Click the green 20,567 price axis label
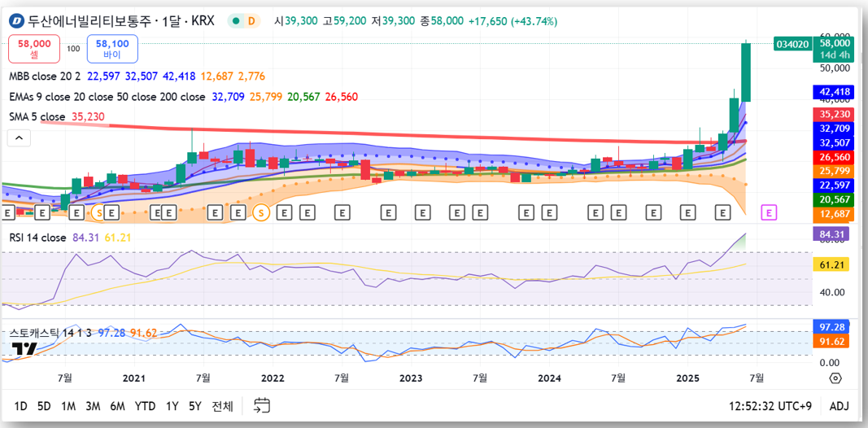This screenshot has height=428, width=868. 832,199
